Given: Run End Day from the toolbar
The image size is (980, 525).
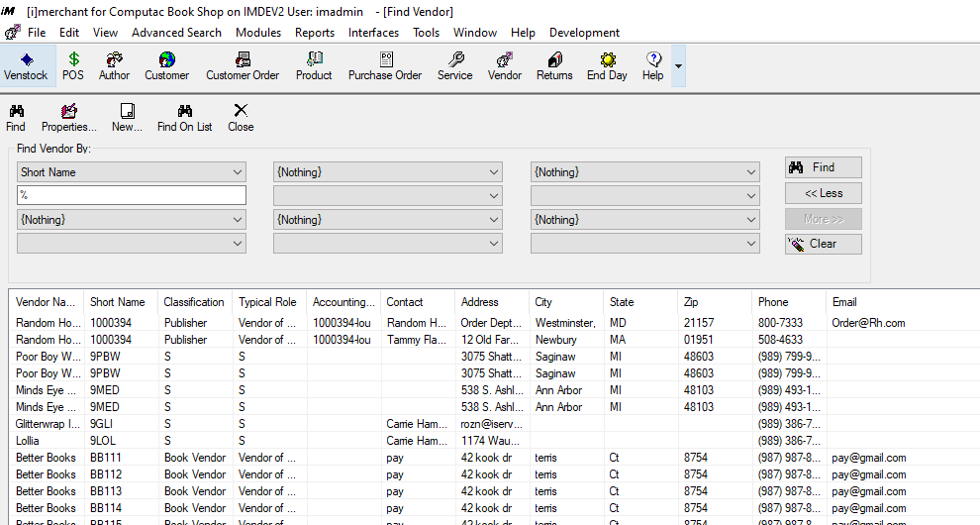Looking at the screenshot, I should click(x=607, y=66).
